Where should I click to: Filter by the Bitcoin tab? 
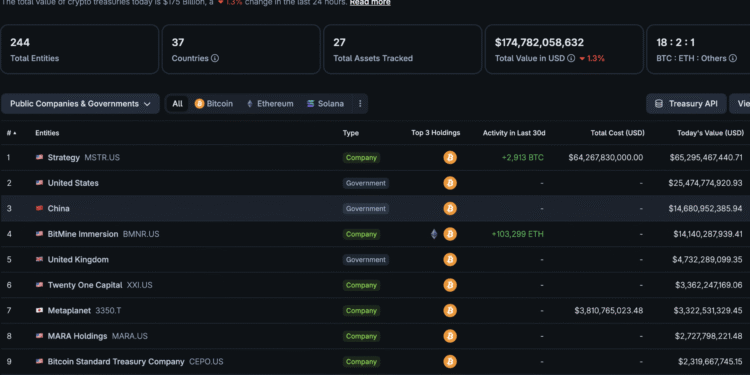click(214, 104)
